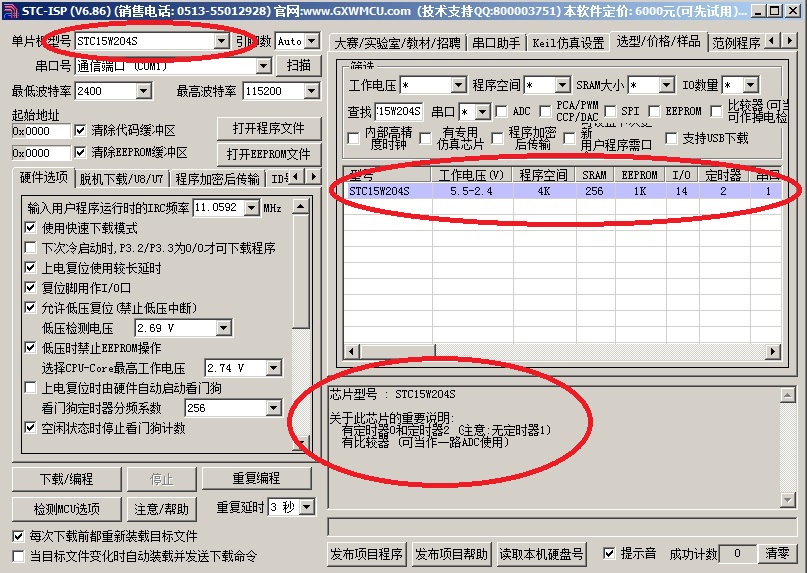The height and width of the screenshot is (573, 807).
Task: Toggle 上电复位使用较长延时 checkbox
Action: 30,268
